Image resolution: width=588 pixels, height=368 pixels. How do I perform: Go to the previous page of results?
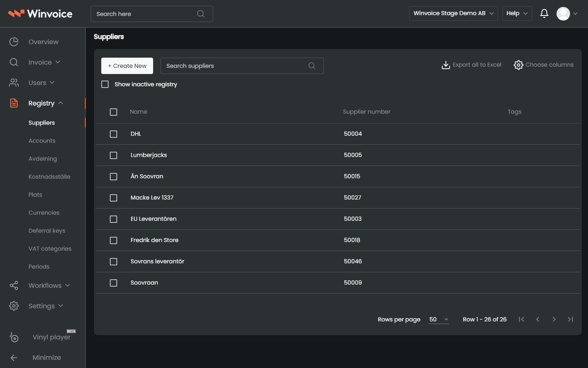[538, 319]
